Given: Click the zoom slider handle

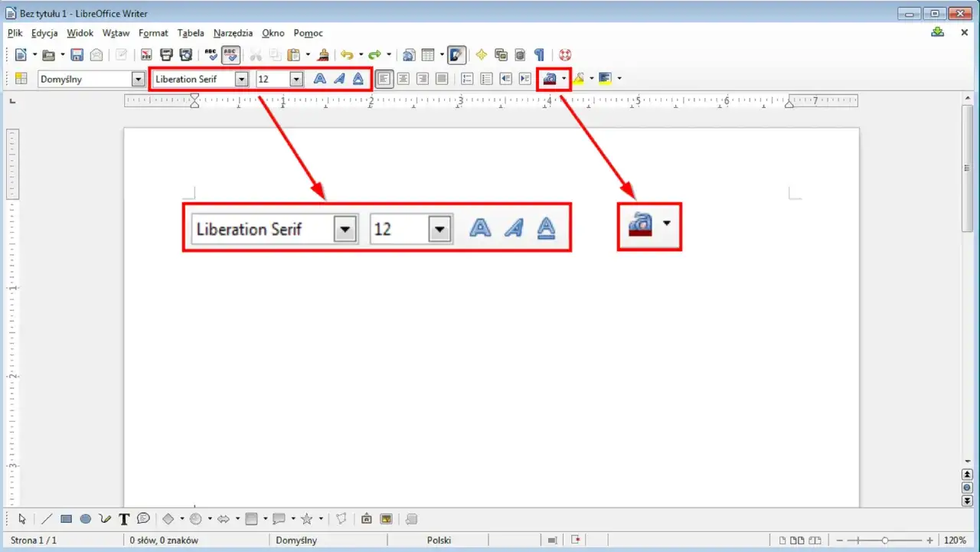Looking at the screenshot, I should coord(884,541).
